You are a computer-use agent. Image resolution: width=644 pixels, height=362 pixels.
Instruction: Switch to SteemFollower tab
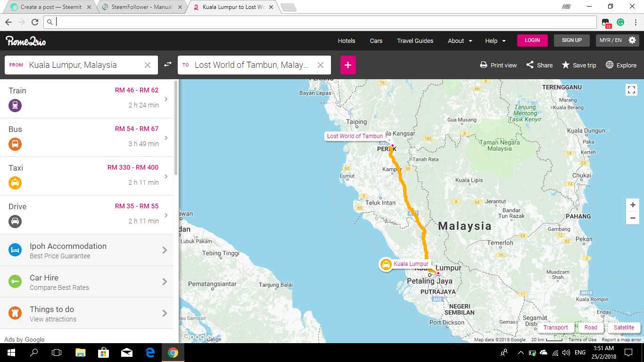(141, 7)
